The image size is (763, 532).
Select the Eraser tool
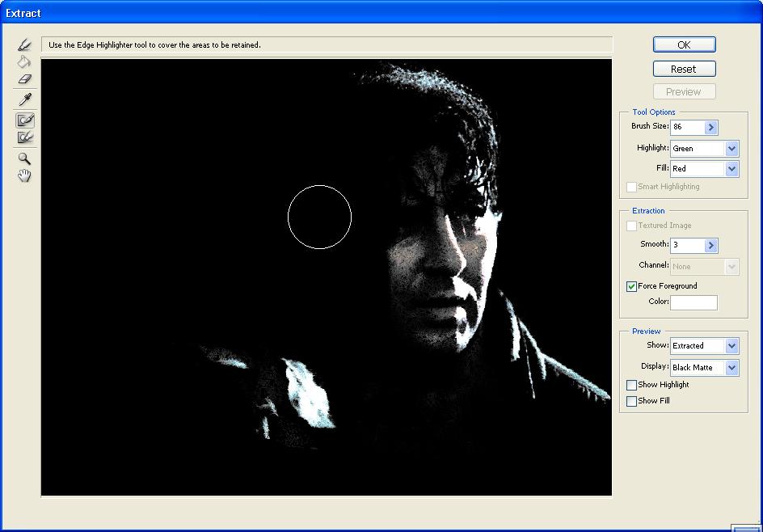24,79
